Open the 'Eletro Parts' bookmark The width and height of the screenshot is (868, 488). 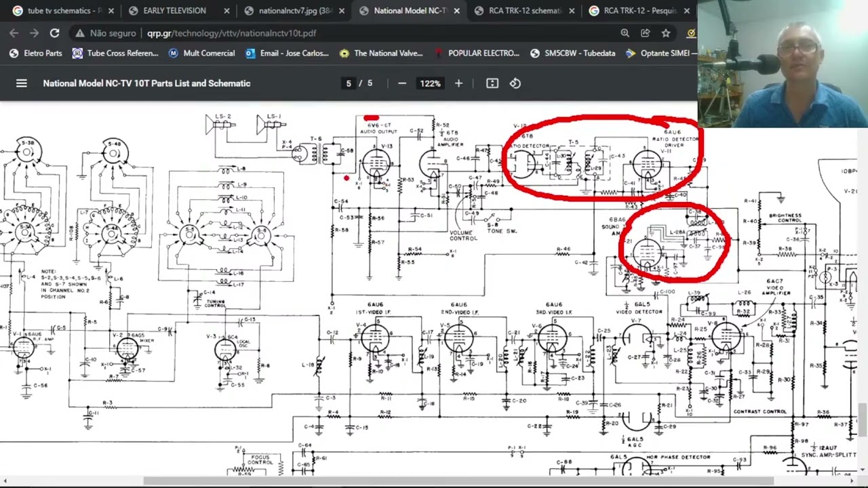click(x=36, y=53)
